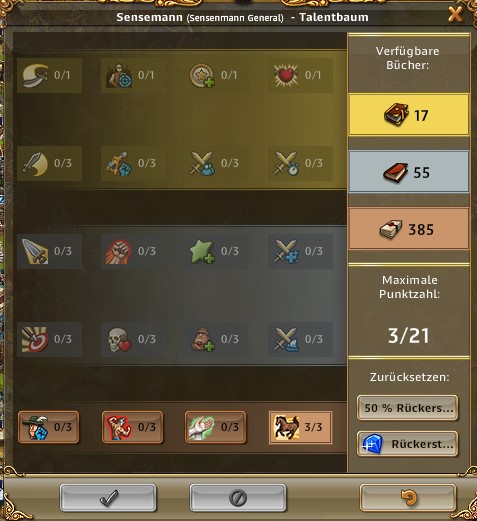Cancel using the crossed-circle button

click(x=238, y=498)
